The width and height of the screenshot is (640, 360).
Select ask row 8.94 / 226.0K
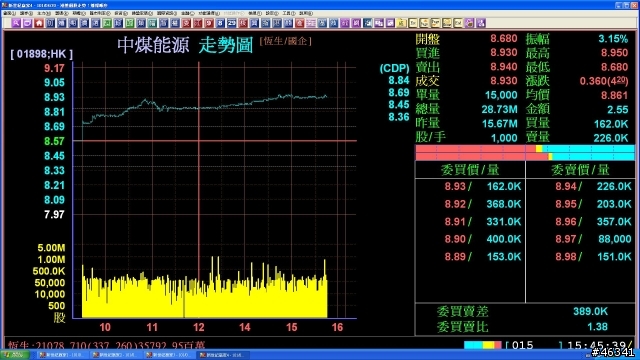pyautogui.click(x=593, y=187)
